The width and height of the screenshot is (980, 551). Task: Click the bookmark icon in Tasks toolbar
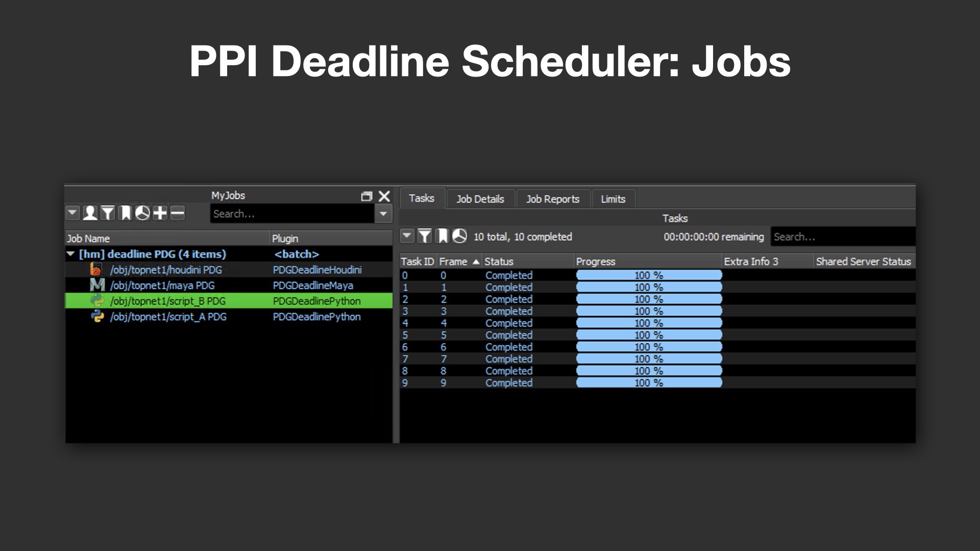442,236
